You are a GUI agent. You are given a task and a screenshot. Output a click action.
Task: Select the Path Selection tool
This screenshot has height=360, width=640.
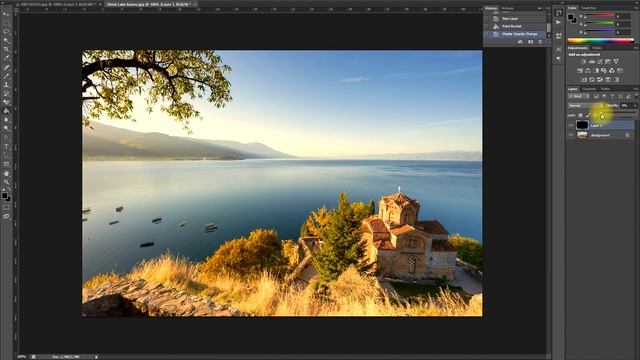pyautogui.click(x=6, y=155)
